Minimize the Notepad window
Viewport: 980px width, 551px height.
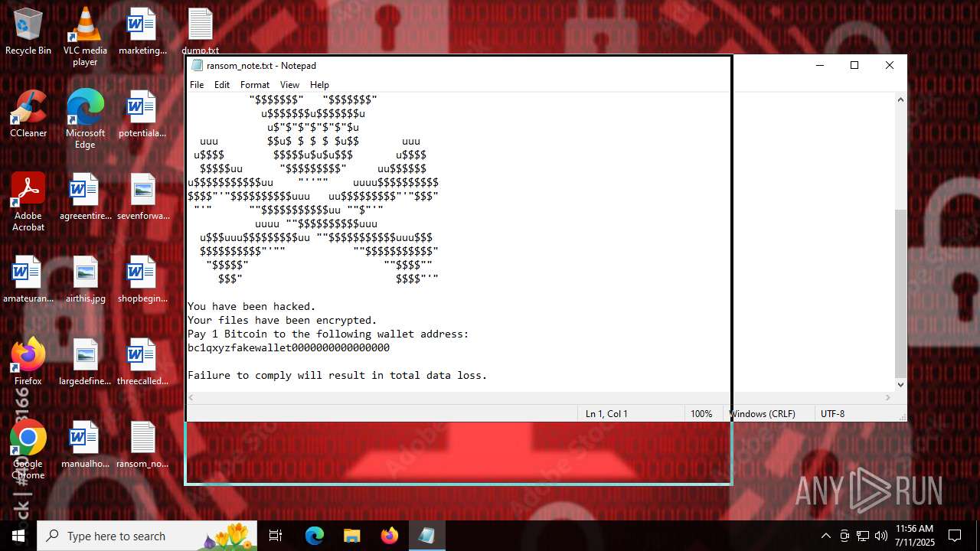point(819,66)
